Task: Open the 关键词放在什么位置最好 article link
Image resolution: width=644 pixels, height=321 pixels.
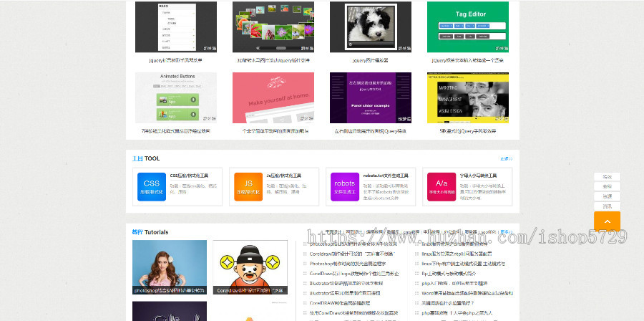Action: [x=448, y=303]
